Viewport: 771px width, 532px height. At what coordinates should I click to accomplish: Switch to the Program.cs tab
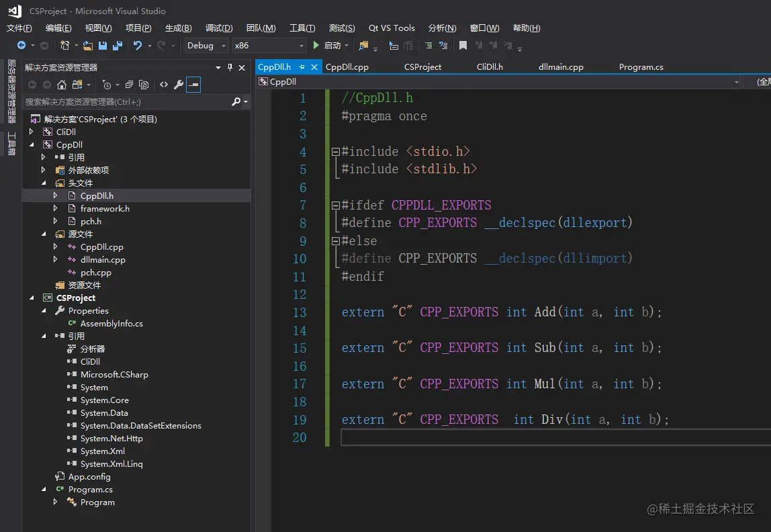click(641, 67)
